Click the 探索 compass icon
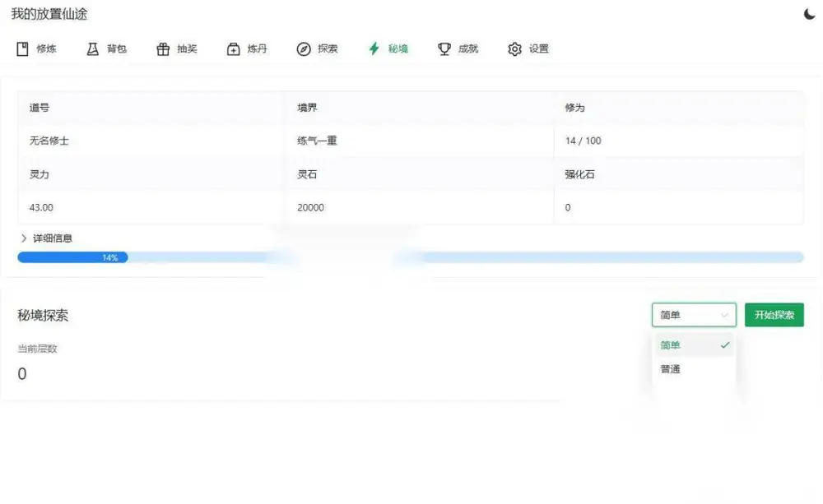The width and height of the screenshot is (823, 504). click(x=304, y=49)
